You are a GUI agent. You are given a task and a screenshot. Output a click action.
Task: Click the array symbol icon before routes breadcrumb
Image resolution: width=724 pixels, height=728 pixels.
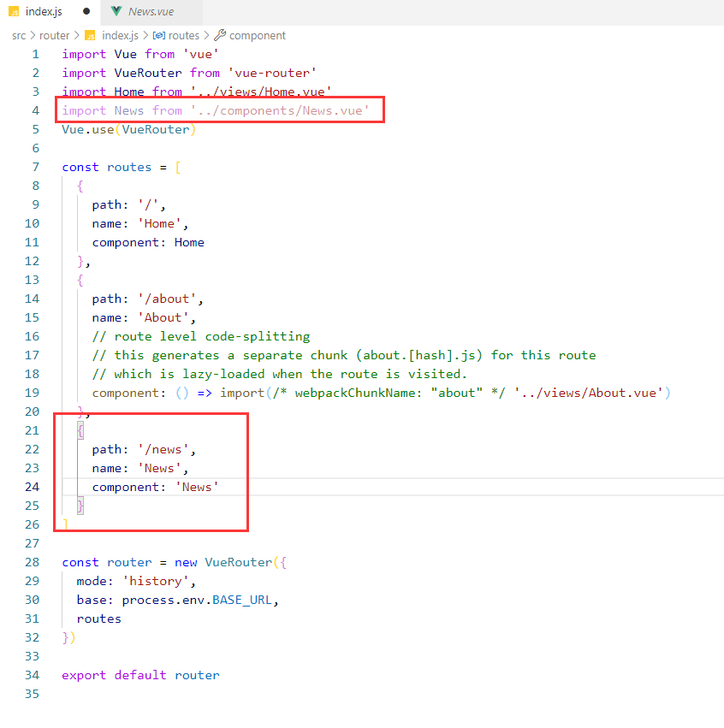click(158, 35)
